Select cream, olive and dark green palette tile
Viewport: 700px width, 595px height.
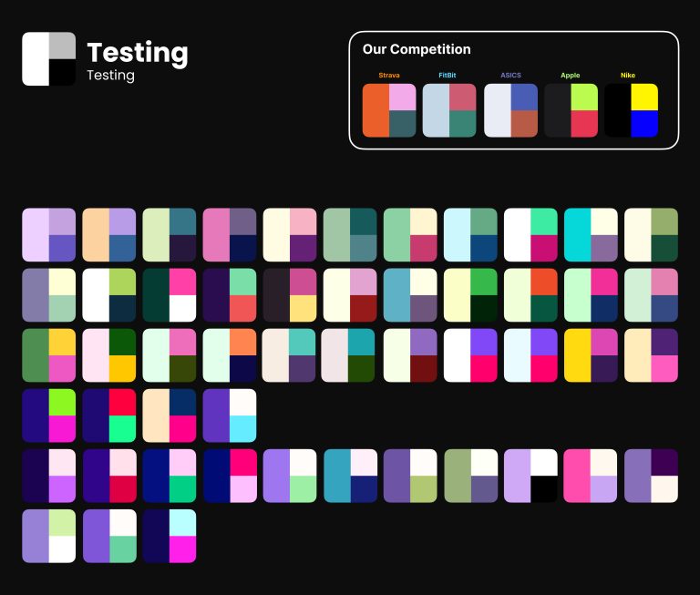click(x=652, y=235)
